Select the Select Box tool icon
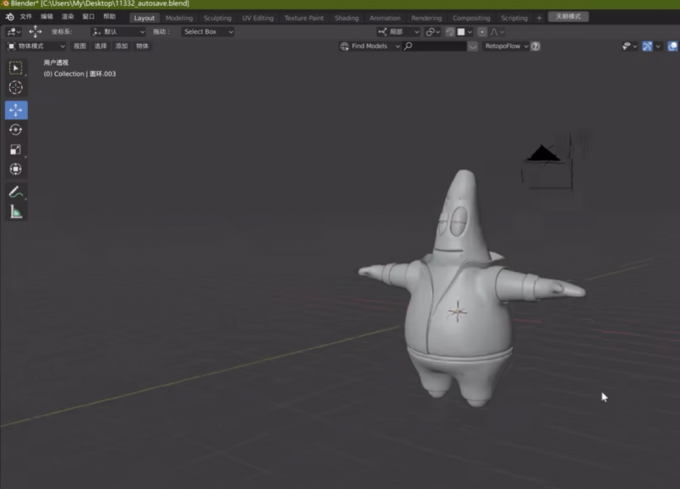 [16, 68]
